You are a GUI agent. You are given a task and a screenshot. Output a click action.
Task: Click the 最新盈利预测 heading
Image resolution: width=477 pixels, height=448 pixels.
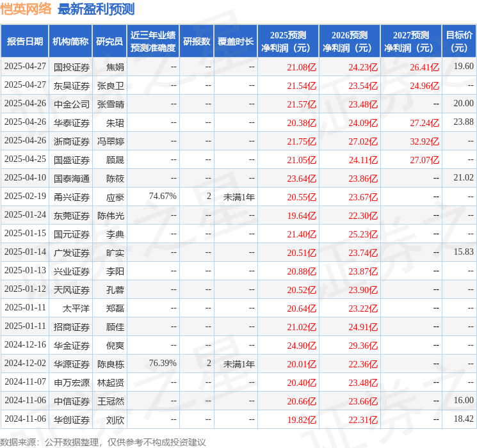96,9
